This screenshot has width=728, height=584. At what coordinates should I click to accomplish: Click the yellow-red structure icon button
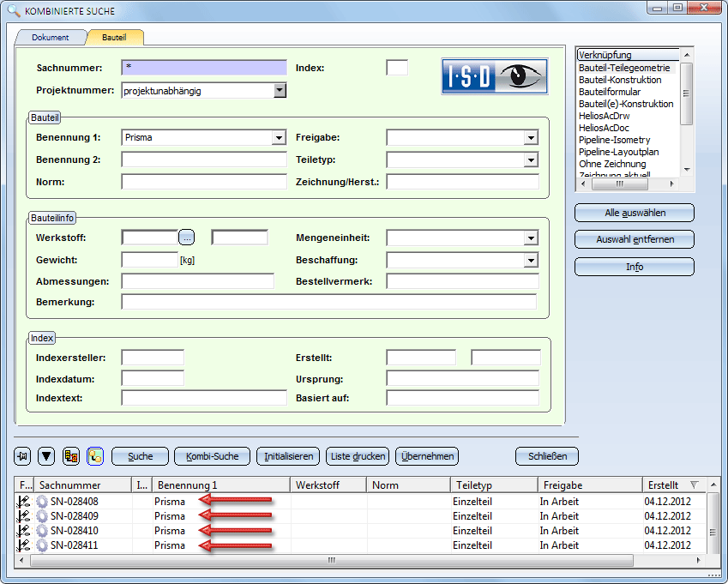(71, 456)
